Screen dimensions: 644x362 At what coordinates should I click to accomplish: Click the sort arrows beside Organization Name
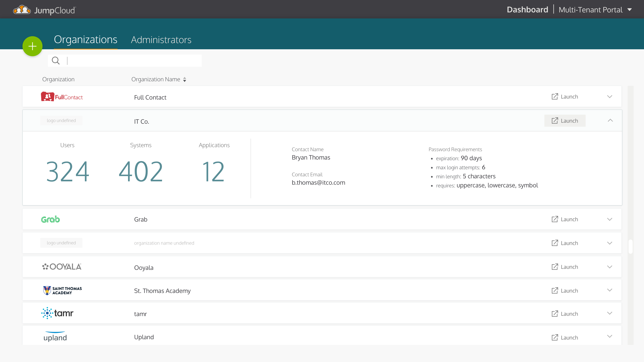point(184,79)
